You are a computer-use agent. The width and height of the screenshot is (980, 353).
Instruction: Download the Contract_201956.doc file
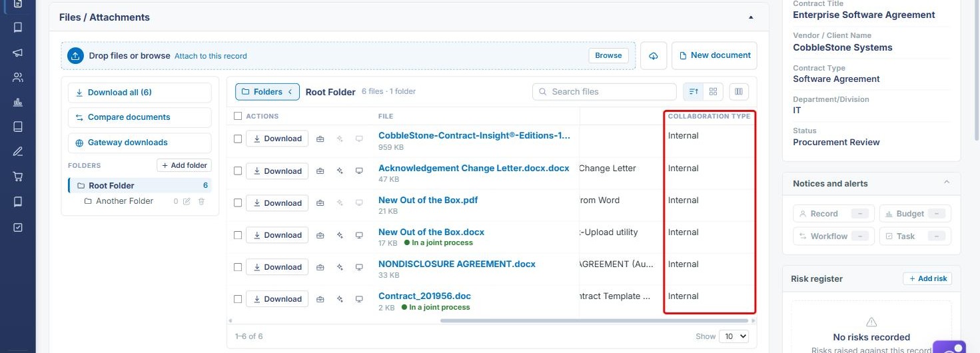(277, 299)
